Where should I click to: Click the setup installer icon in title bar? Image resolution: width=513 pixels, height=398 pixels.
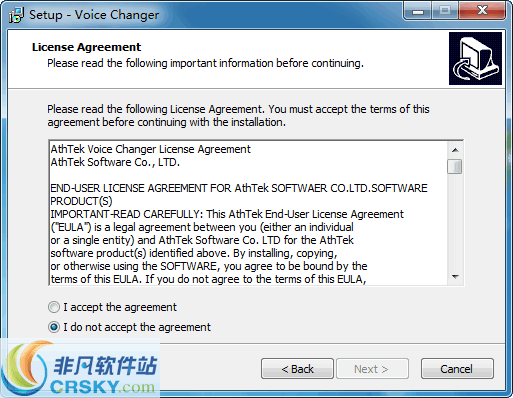click(16, 15)
